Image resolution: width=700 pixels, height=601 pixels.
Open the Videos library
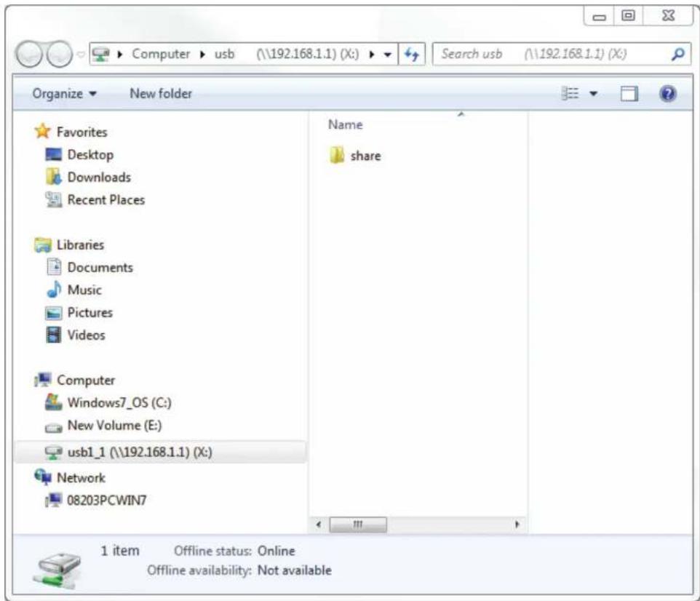point(86,335)
